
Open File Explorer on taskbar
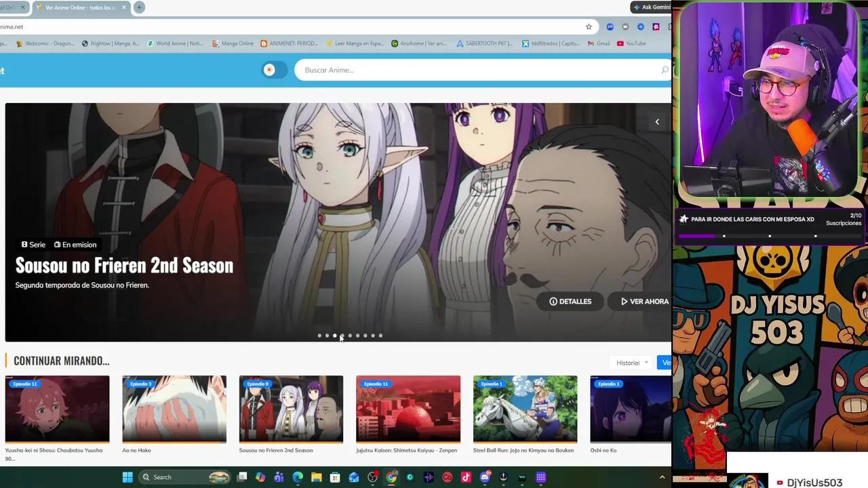[316, 477]
